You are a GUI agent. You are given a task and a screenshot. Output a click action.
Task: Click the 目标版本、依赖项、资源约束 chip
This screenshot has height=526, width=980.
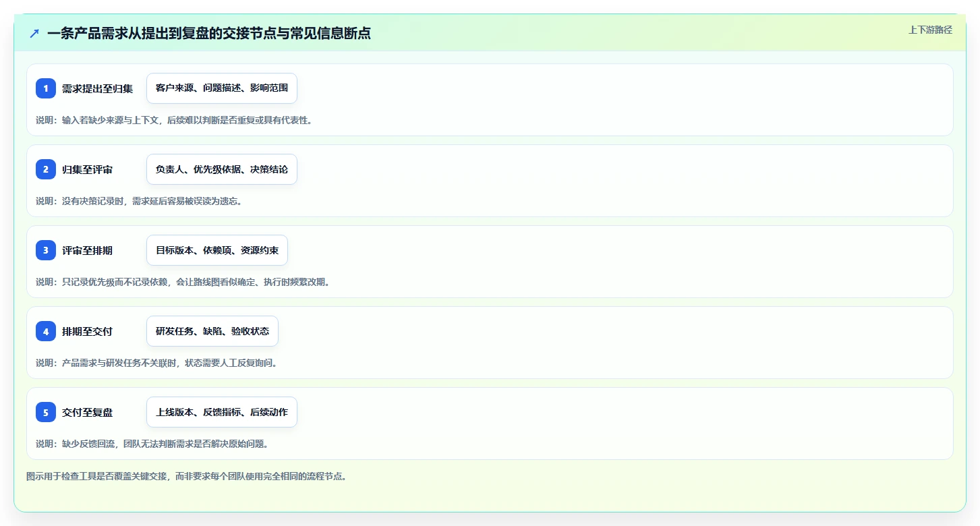click(x=217, y=250)
